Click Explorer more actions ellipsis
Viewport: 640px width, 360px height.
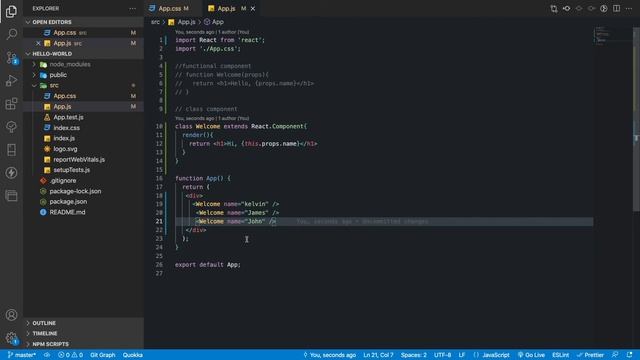133,9
